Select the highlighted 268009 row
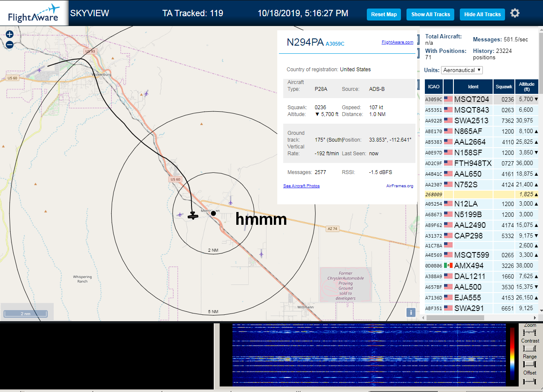 [x=482, y=194]
